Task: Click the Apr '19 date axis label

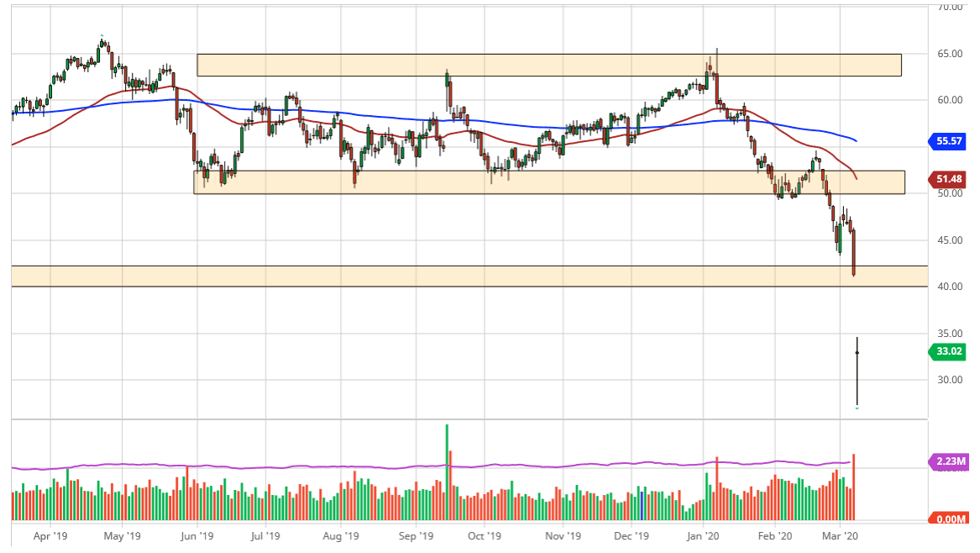Action: click(x=50, y=536)
